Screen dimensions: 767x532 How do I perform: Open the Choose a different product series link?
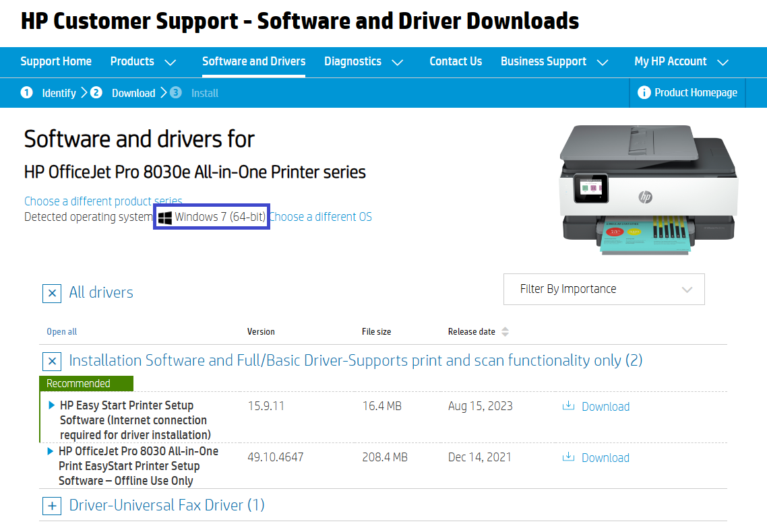point(102,201)
